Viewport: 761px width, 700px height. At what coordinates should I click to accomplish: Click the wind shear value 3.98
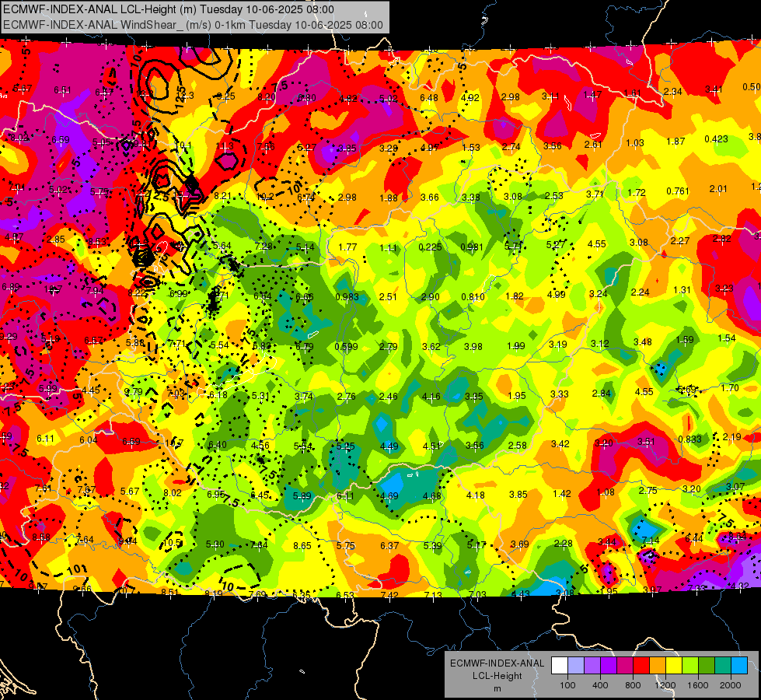473,346
